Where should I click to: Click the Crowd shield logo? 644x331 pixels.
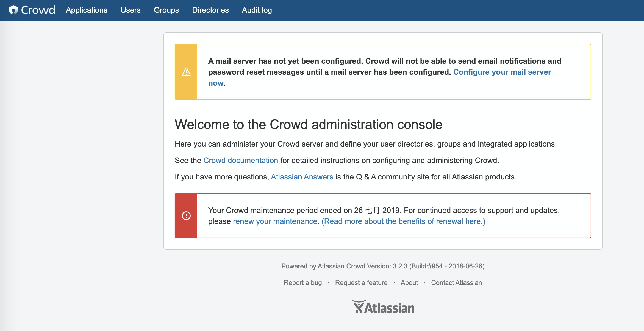14,10
